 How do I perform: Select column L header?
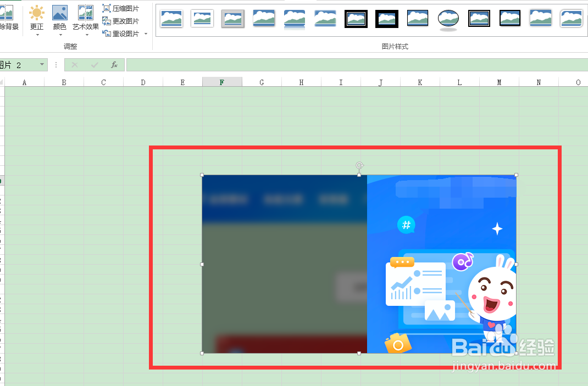point(459,82)
